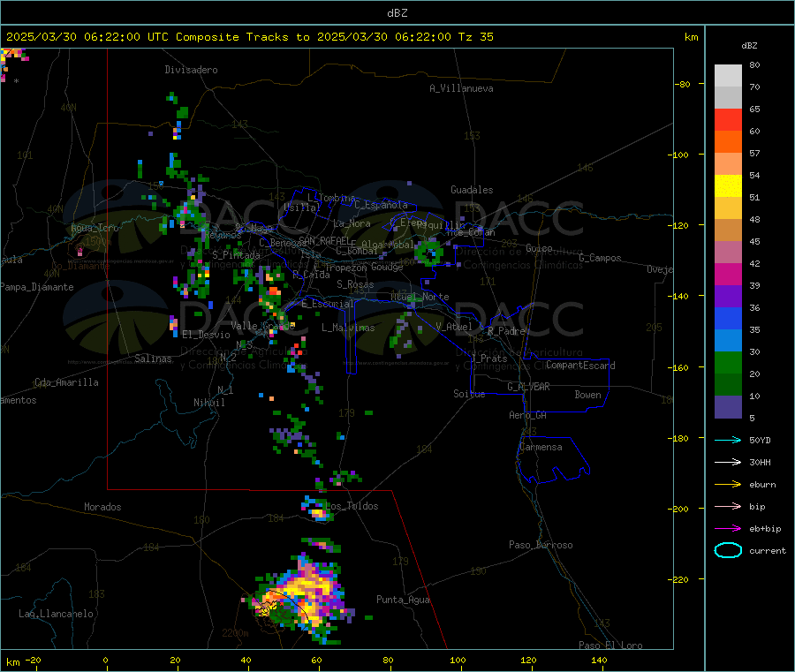Click the 'Tz 35' threshold text in header
The height and width of the screenshot is (672, 795).
475,37
